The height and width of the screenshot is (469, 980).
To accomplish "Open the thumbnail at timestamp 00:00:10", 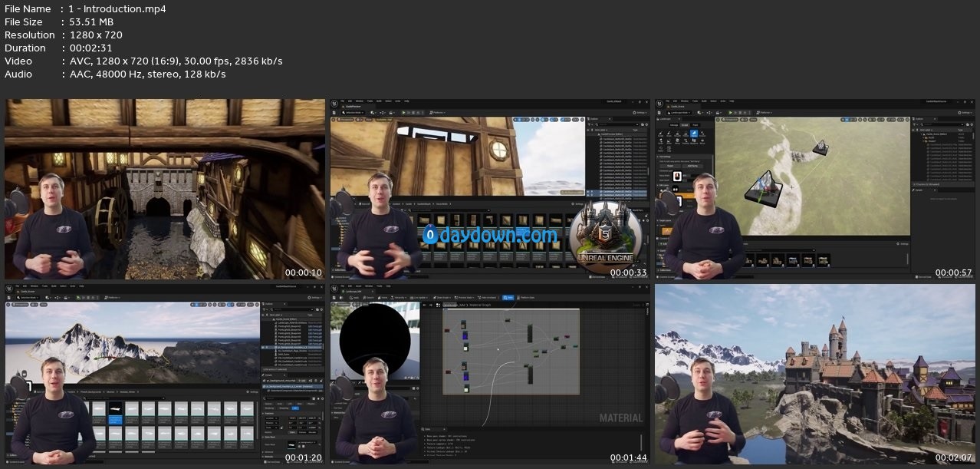I will click(165, 189).
